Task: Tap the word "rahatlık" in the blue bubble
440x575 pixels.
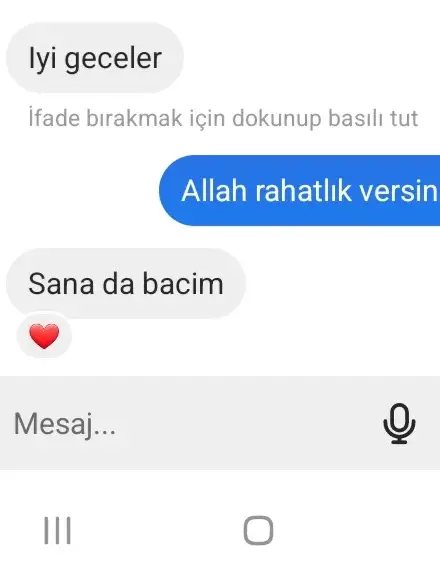Action: pos(303,191)
